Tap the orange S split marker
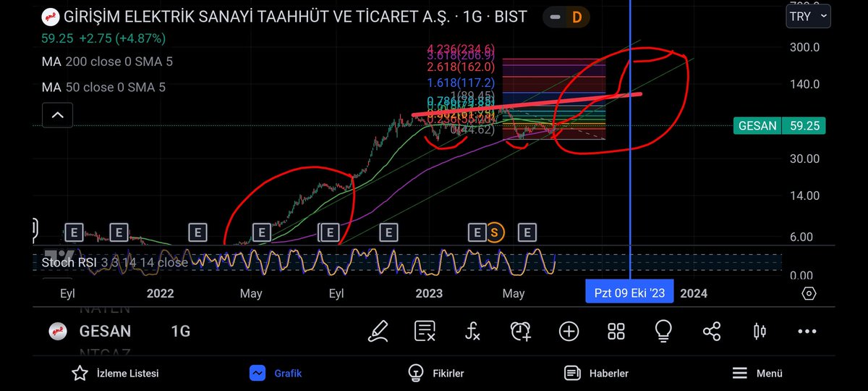Screen dimensions: 868x391 pyautogui.click(x=495, y=232)
